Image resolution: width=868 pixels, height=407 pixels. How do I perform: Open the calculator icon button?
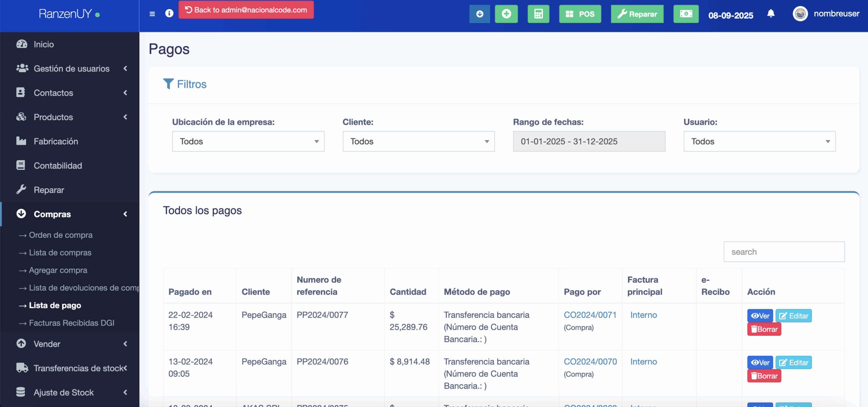coord(538,14)
